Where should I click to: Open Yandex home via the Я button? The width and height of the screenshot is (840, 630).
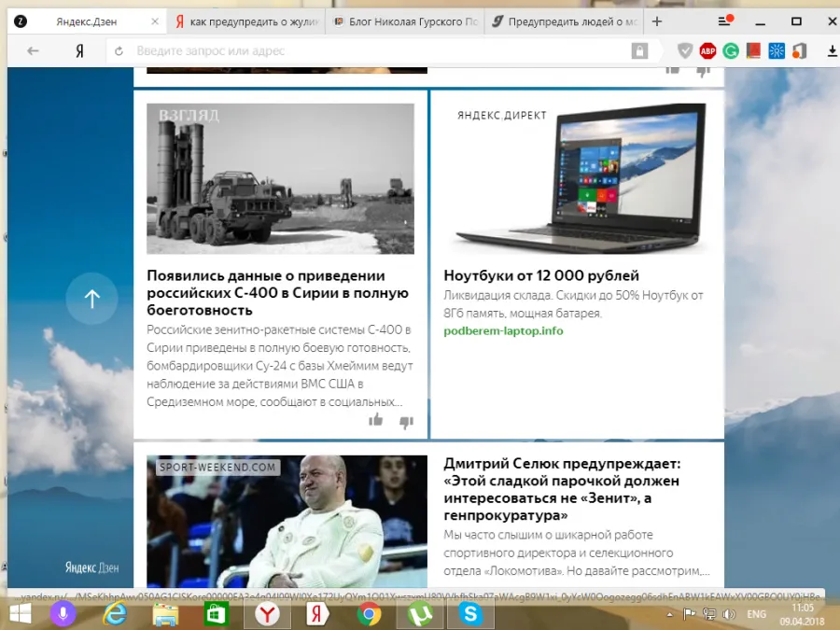point(79,51)
